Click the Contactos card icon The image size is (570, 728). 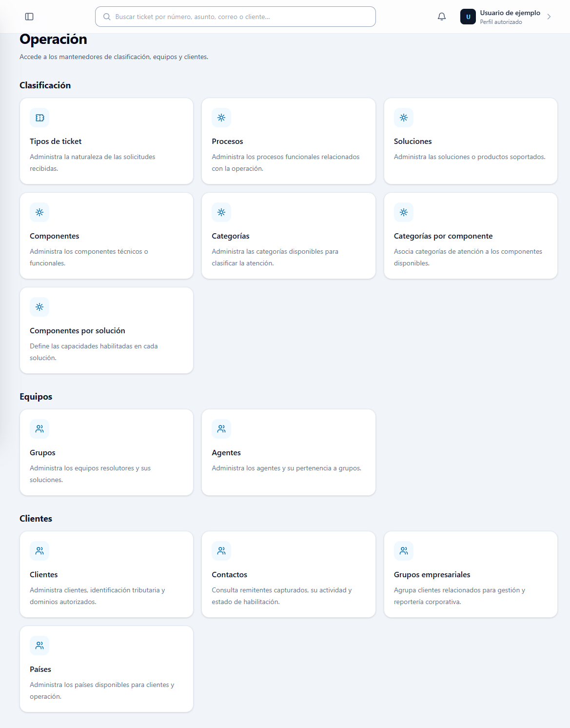[x=221, y=551]
